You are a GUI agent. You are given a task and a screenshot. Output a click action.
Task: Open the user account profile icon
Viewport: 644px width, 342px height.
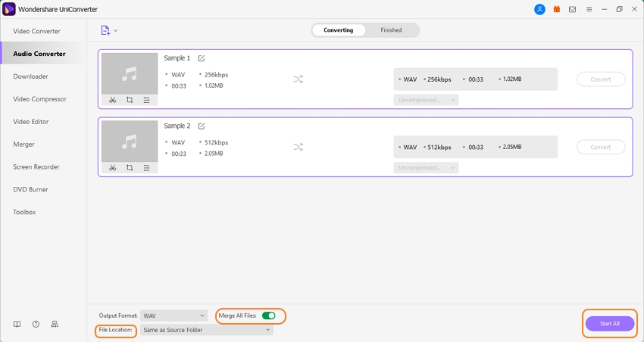click(x=539, y=10)
